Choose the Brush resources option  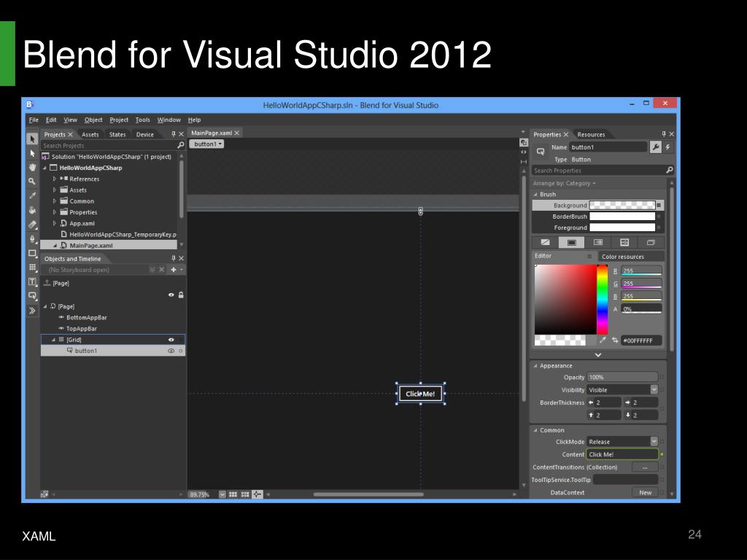pos(651,242)
